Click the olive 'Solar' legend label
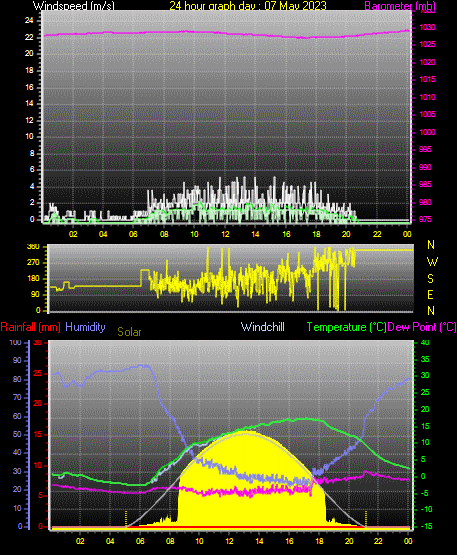457x555 pixels. click(129, 332)
